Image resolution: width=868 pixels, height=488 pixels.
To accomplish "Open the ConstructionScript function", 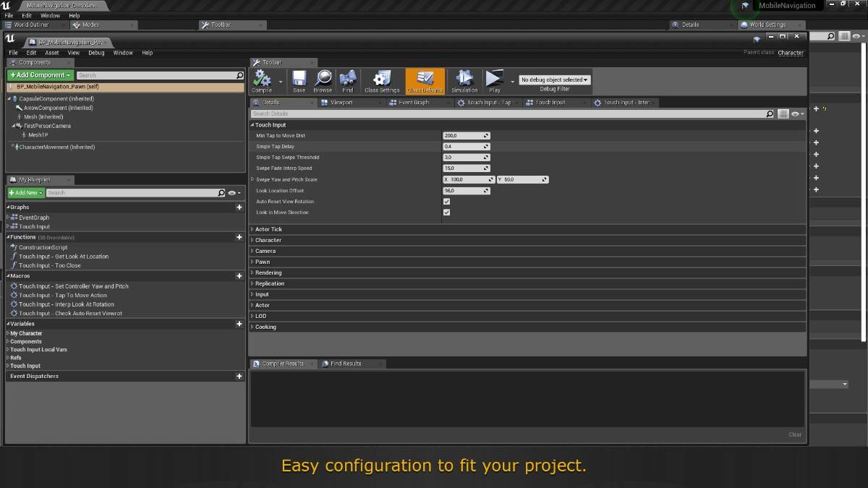I will coord(43,247).
